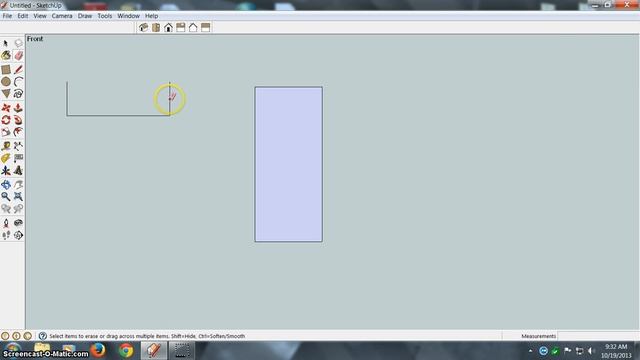
Task: Pick the Rotate tool
Action: click(x=6, y=120)
